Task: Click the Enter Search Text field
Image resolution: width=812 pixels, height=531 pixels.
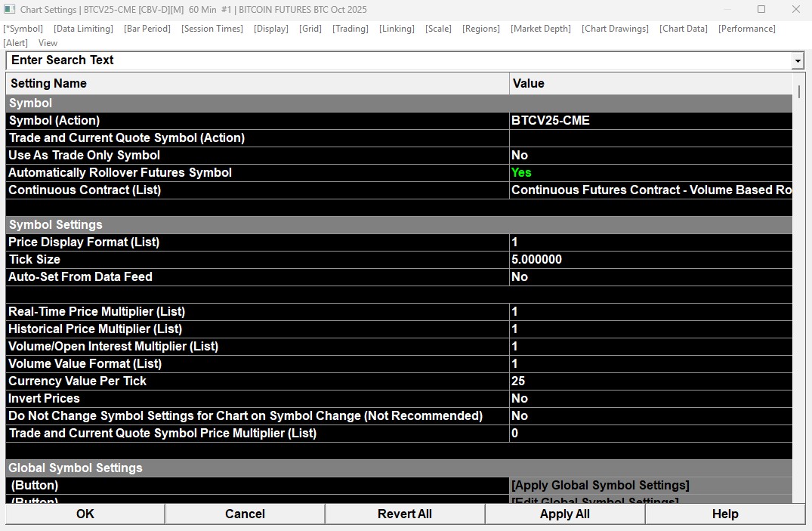Action: (x=399, y=60)
